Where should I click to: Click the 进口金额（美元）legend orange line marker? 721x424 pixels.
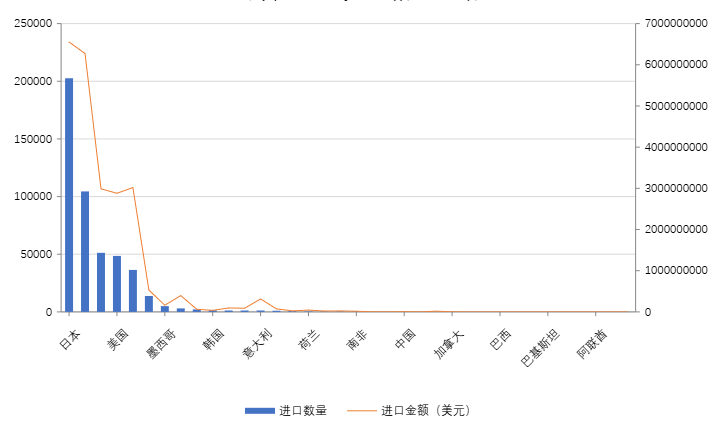[x=363, y=410]
